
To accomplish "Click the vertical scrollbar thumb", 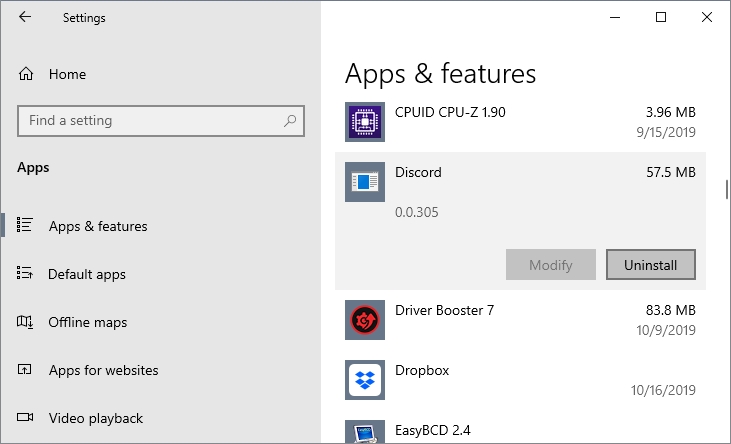I will 726,190.
